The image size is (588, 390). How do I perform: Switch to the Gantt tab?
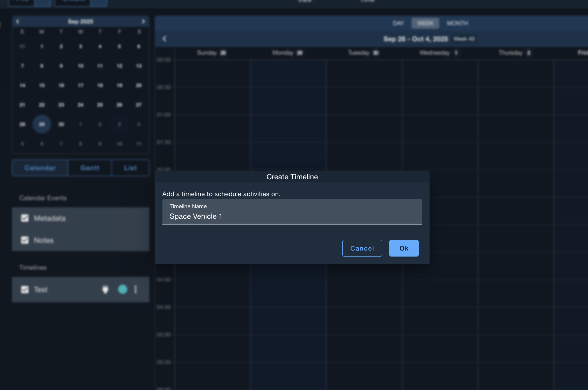(x=90, y=168)
